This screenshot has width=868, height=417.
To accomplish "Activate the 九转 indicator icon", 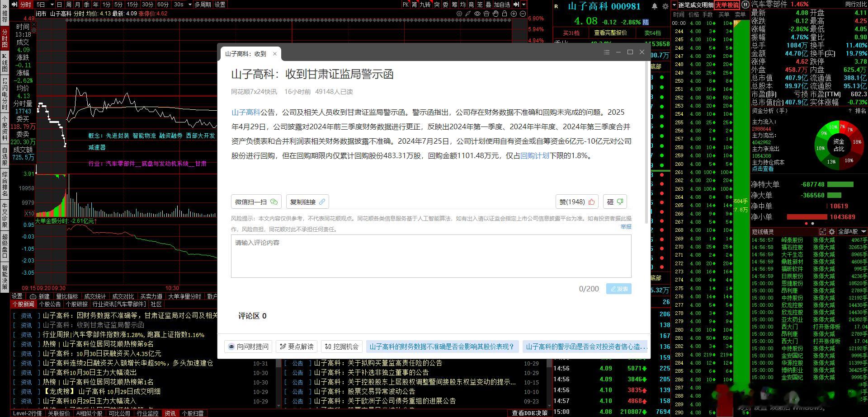I will 425,4.
